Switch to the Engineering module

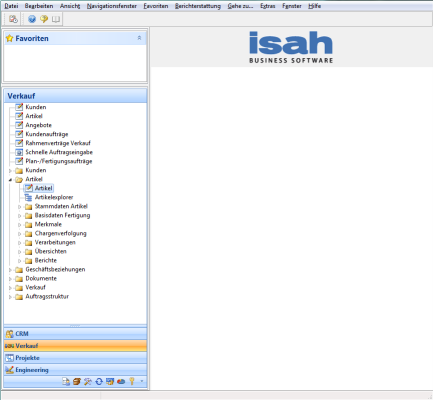[75, 370]
